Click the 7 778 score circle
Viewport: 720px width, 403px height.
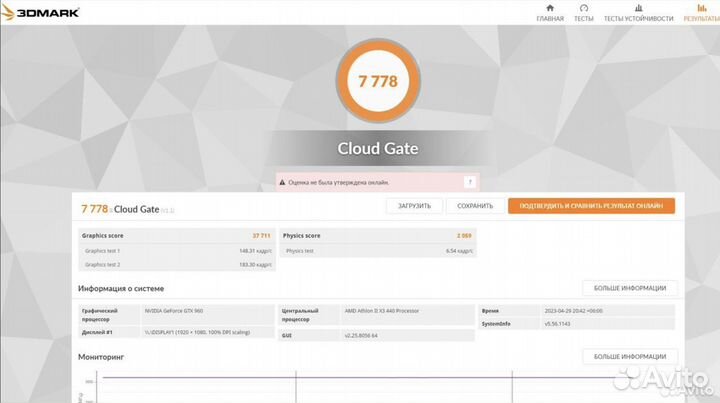click(378, 81)
